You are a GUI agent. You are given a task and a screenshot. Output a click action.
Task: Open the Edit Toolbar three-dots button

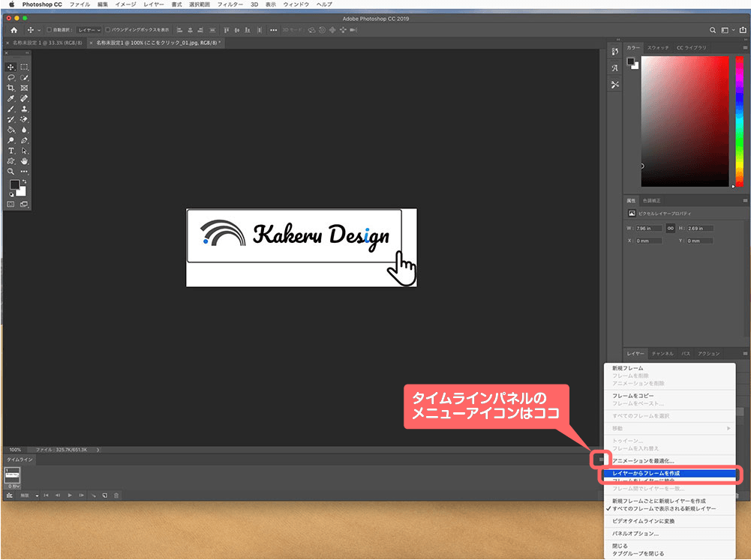24,172
